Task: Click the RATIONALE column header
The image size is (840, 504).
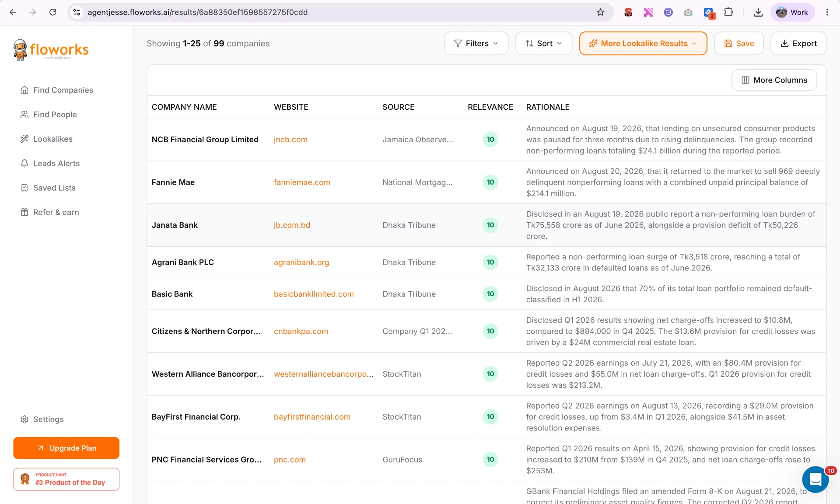Action: (x=548, y=107)
